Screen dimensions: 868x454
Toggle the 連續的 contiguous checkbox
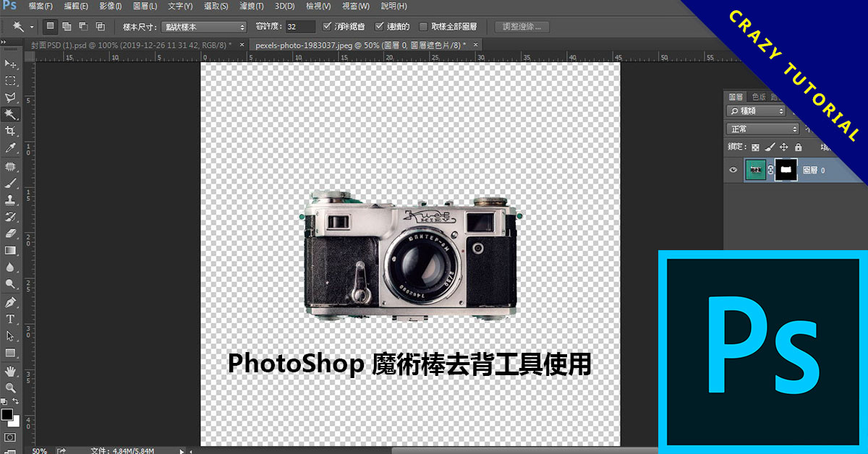click(x=379, y=27)
